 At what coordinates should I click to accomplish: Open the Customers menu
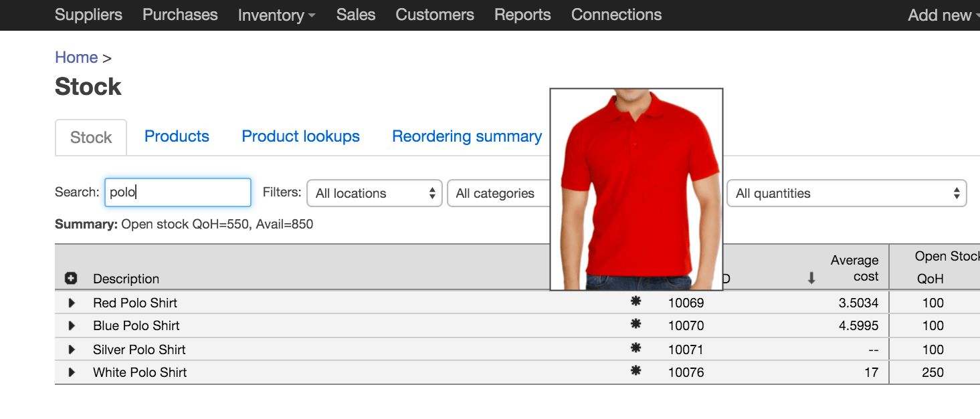click(x=435, y=15)
